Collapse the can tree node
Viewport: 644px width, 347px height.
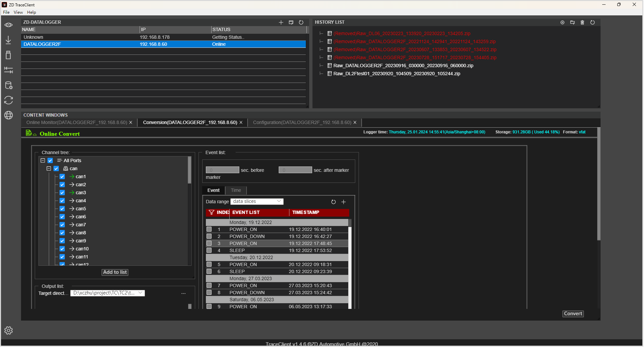click(49, 168)
